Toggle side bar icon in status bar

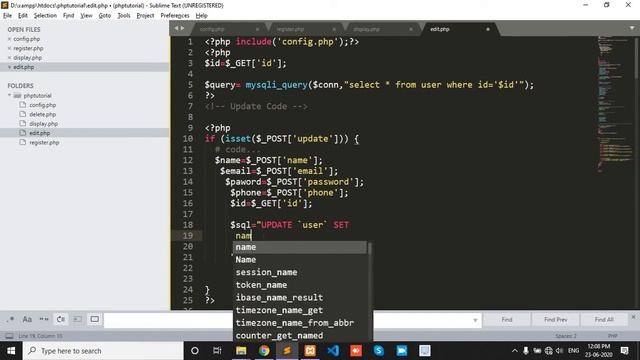tap(9, 336)
